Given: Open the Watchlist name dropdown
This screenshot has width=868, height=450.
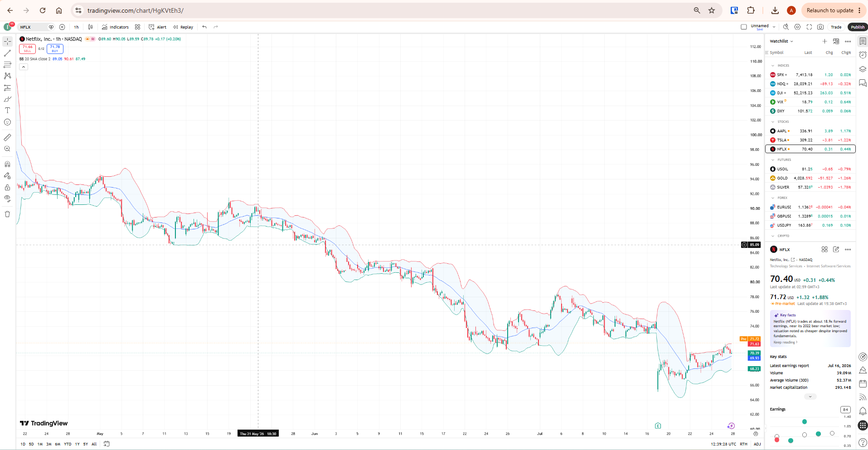Looking at the screenshot, I should [x=782, y=41].
